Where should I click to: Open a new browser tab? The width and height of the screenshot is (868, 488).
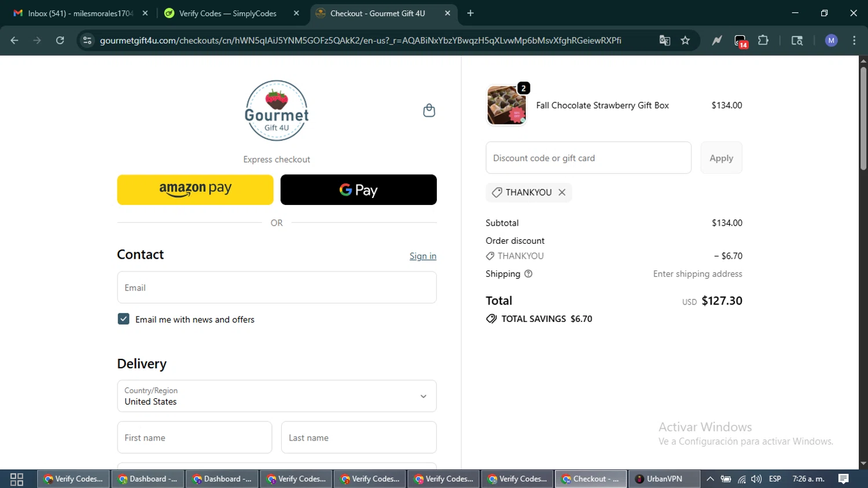pos(470,13)
